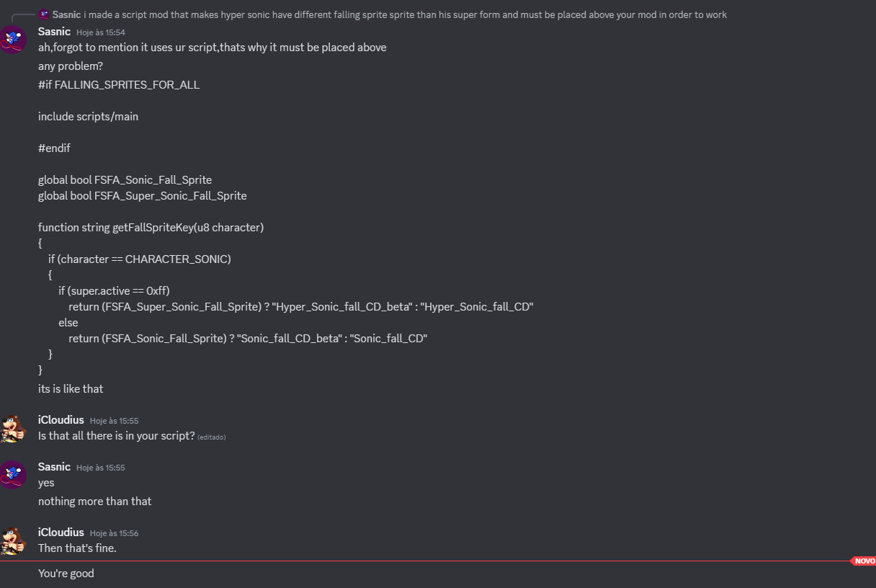Click Sasnic's name in the reply preview
876x588 pixels.
66,14
